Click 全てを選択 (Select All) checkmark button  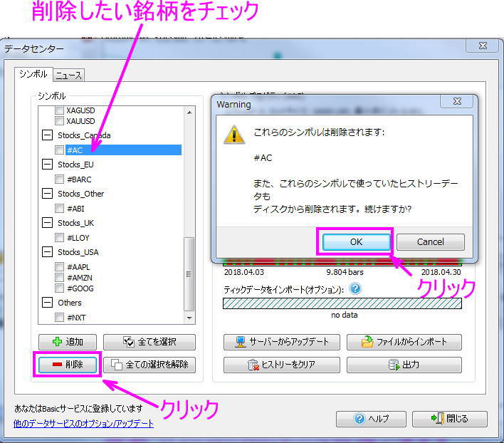click(x=149, y=342)
